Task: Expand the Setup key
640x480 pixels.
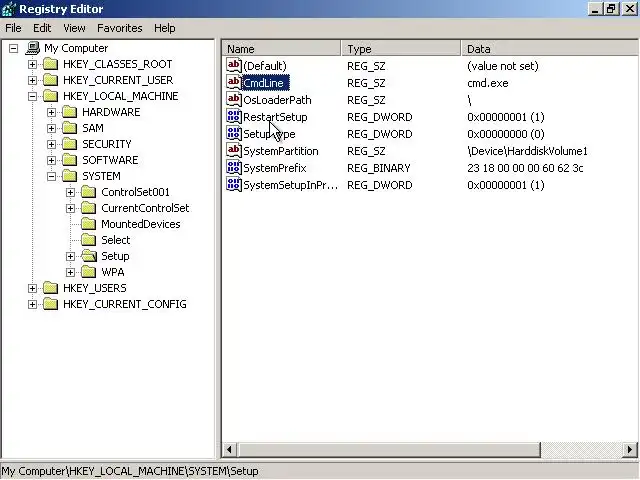Action: (x=70, y=256)
